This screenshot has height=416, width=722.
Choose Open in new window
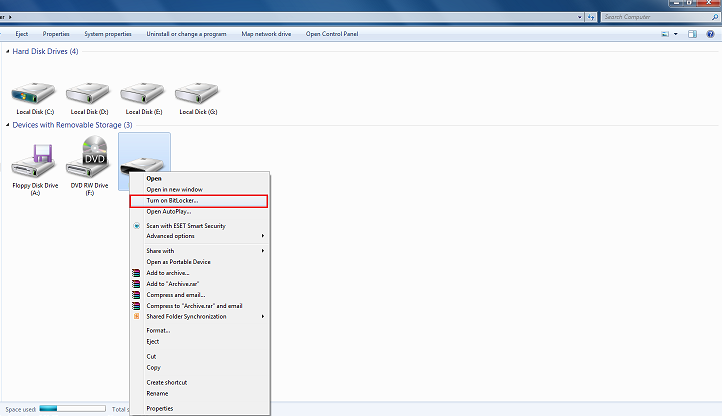[199, 189]
